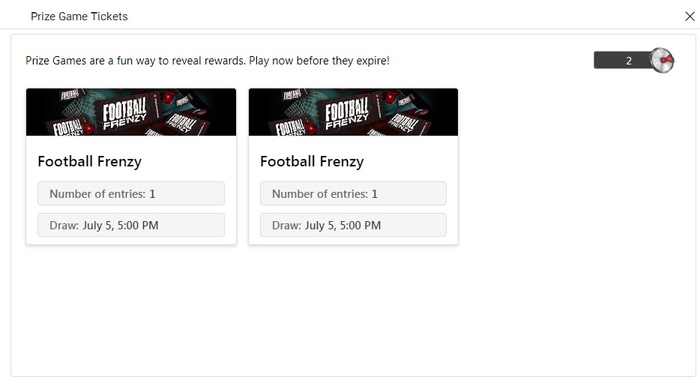Click the Draw July 5 field on first card

tap(131, 225)
